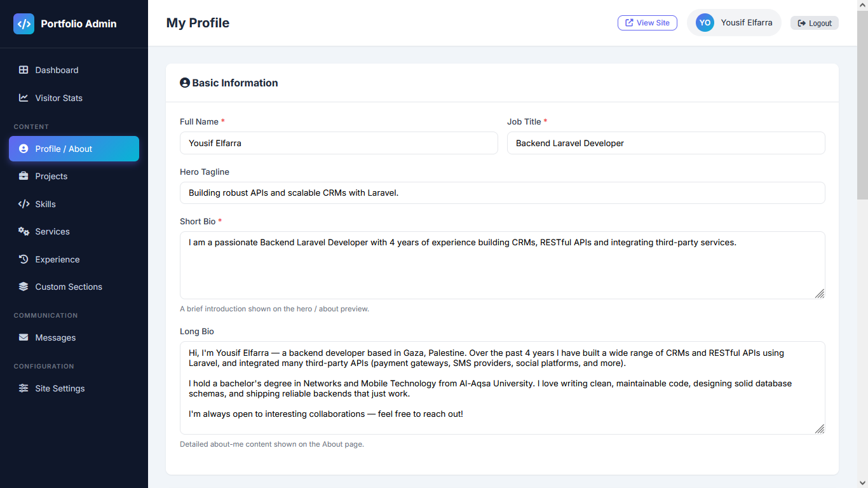The image size is (868, 488).
Task: Click inside the Short Bio textarea
Action: point(503,265)
